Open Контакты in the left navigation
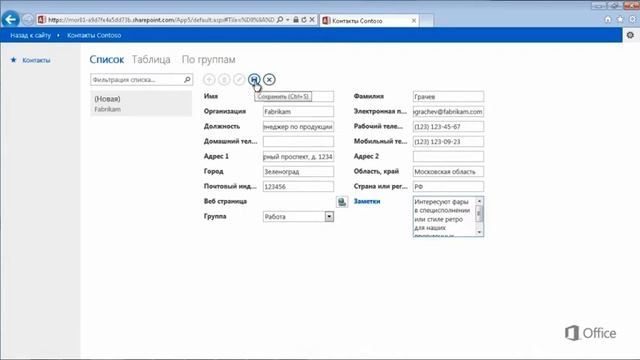Screen dimensions: 640x360 click(36, 60)
